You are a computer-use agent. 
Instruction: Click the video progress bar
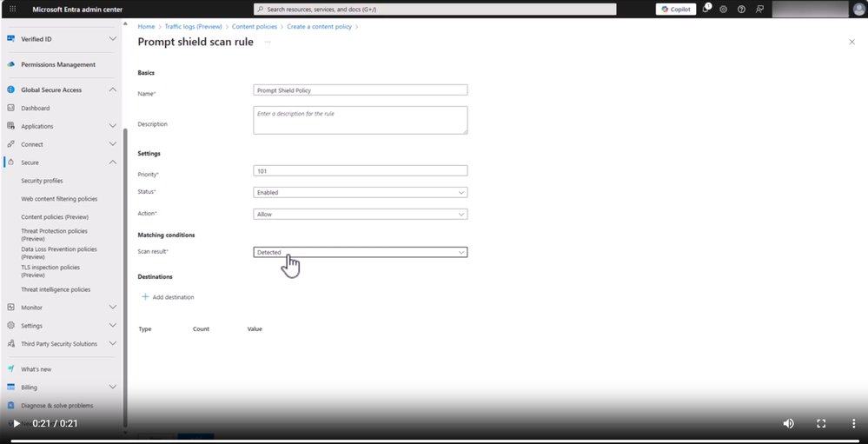[434, 441]
